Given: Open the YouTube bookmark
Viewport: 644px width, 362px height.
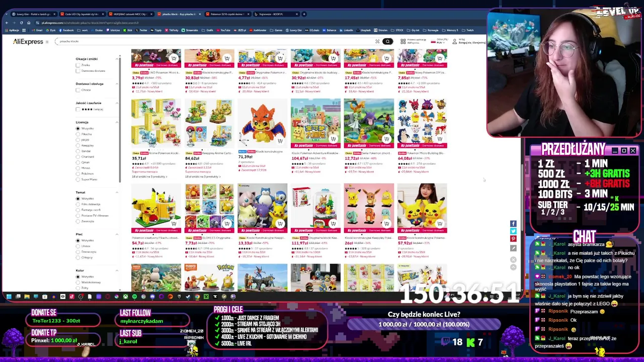Looking at the screenshot, I should tap(223, 30).
